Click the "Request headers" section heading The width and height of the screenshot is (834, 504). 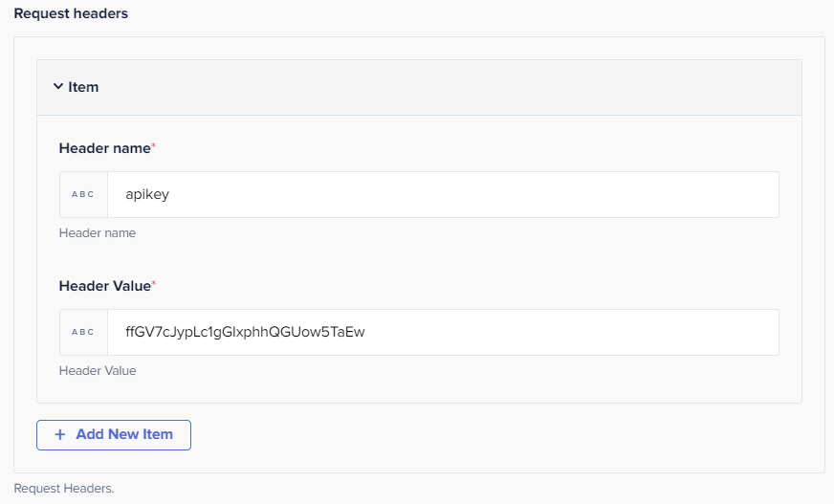pos(71,13)
